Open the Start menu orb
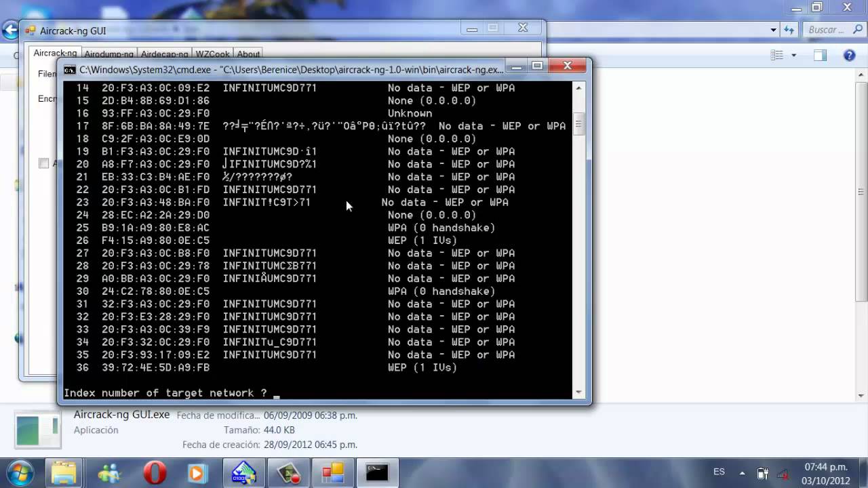The height and width of the screenshot is (488, 868). 18,472
